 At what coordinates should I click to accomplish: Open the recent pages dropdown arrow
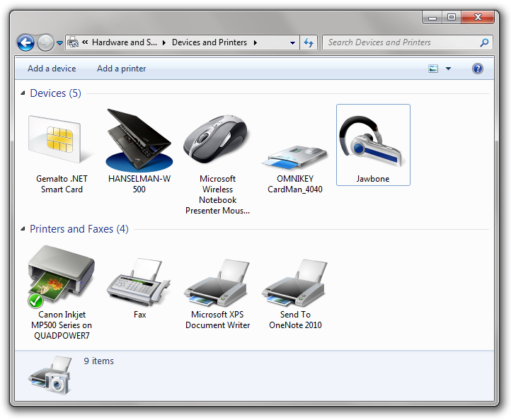(59, 42)
